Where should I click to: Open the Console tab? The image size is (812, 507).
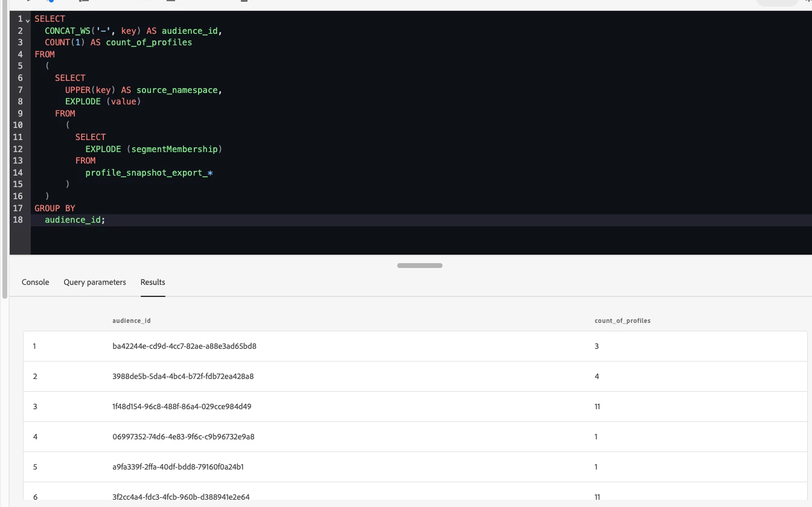pos(36,282)
